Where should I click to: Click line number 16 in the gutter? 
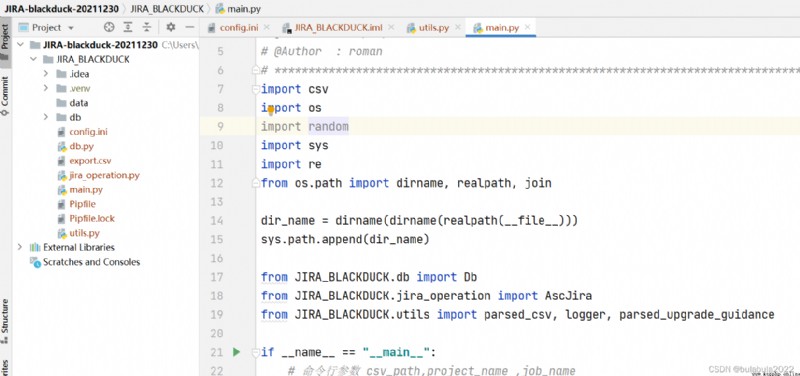point(216,258)
